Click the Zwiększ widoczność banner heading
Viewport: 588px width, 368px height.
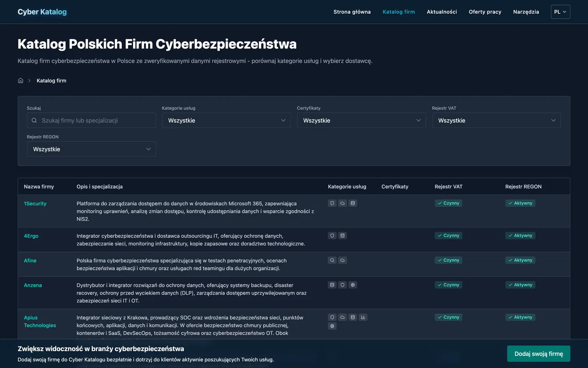click(101, 349)
